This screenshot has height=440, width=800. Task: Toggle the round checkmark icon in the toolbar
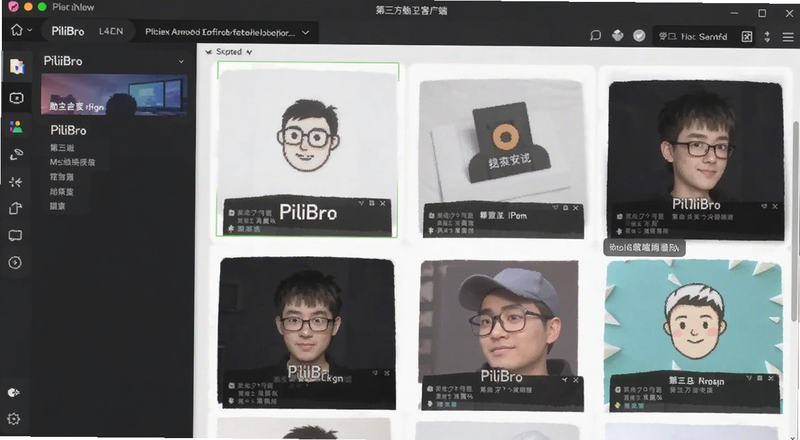pyautogui.click(x=639, y=36)
